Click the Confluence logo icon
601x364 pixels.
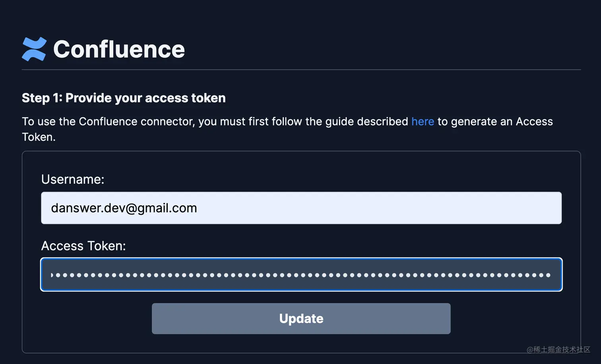34,49
